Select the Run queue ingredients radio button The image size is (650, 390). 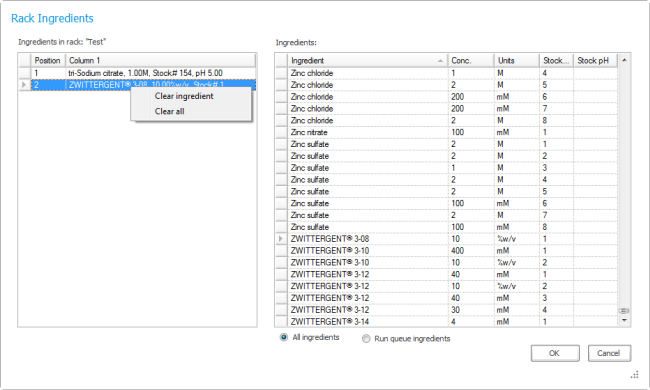tap(366, 339)
